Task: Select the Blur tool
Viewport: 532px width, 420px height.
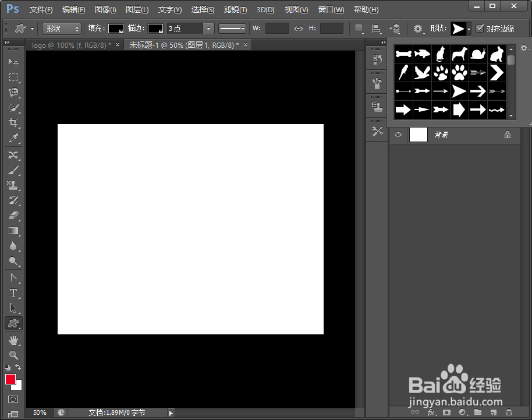Action: pos(13,246)
